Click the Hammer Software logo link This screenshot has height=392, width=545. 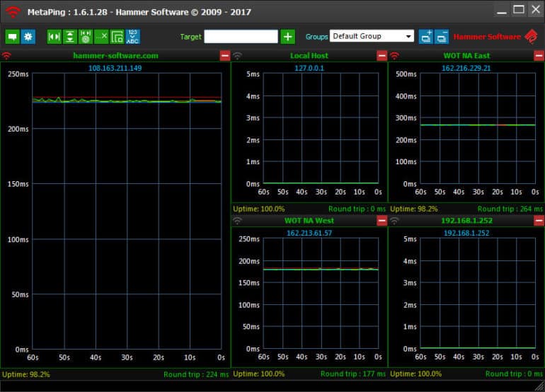coord(496,37)
